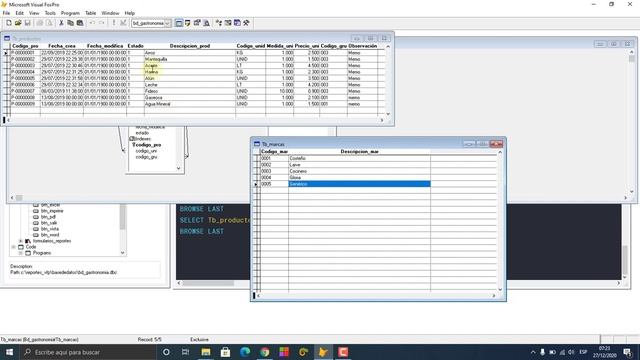This screenshot has height=360, width=640.
Task: Open the File menu
Action: (6, 13)
